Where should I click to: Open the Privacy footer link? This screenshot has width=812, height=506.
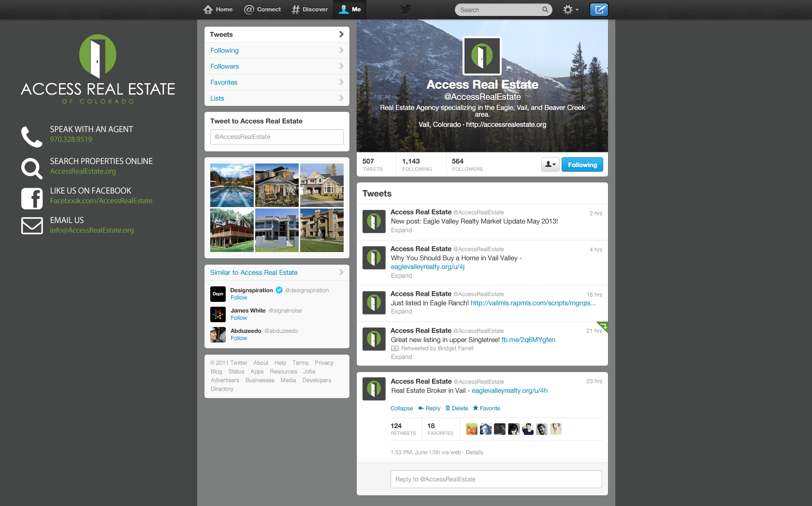pyautogui.click(x=324, y=363)
